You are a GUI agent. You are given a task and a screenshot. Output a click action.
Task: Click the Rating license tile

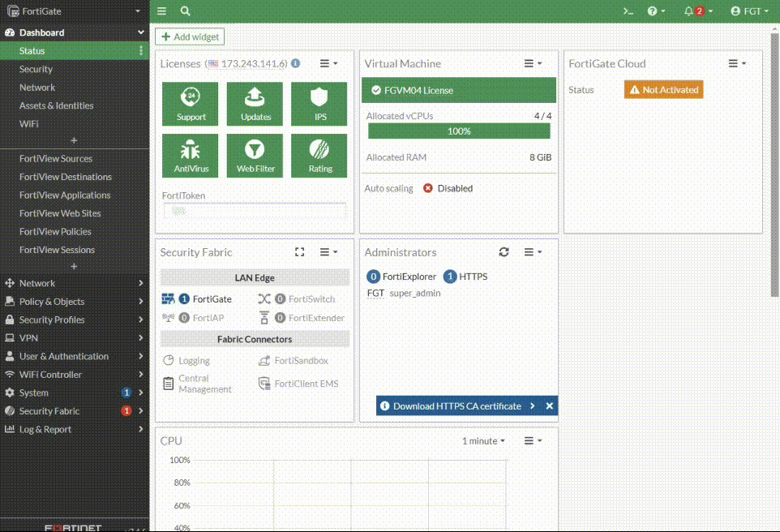(x=319, y=156)
